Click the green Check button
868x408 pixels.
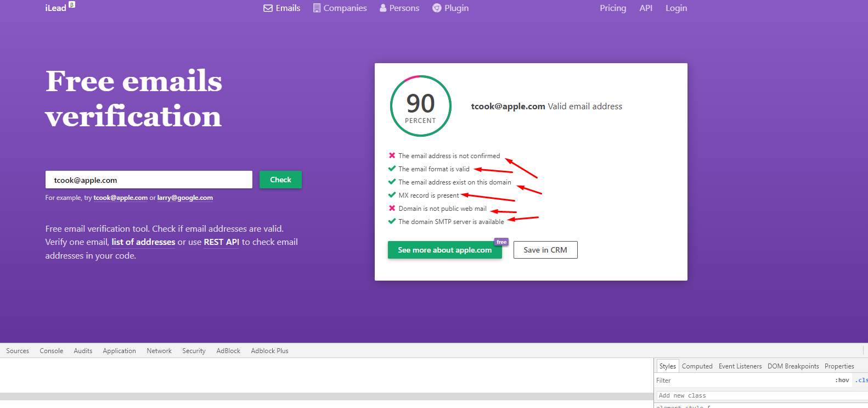coord(280,180)
